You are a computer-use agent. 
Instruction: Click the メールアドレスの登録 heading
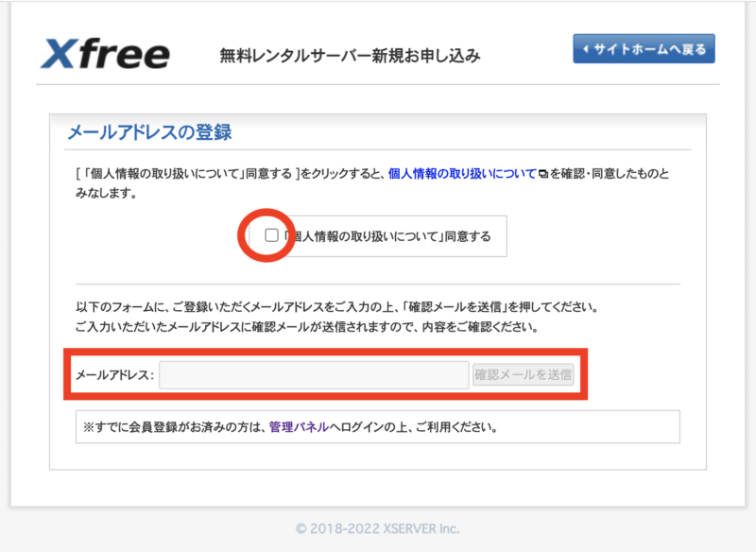point(150,132)
